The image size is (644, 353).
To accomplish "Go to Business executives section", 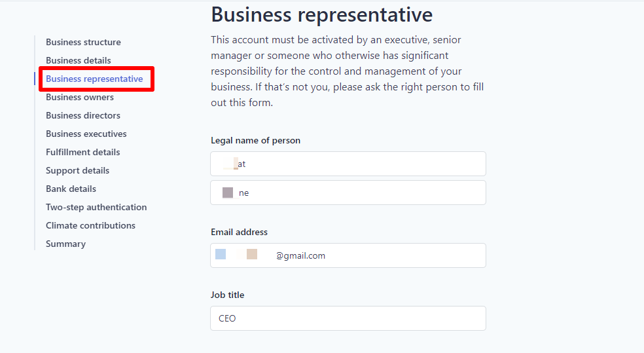I will 86,134.
